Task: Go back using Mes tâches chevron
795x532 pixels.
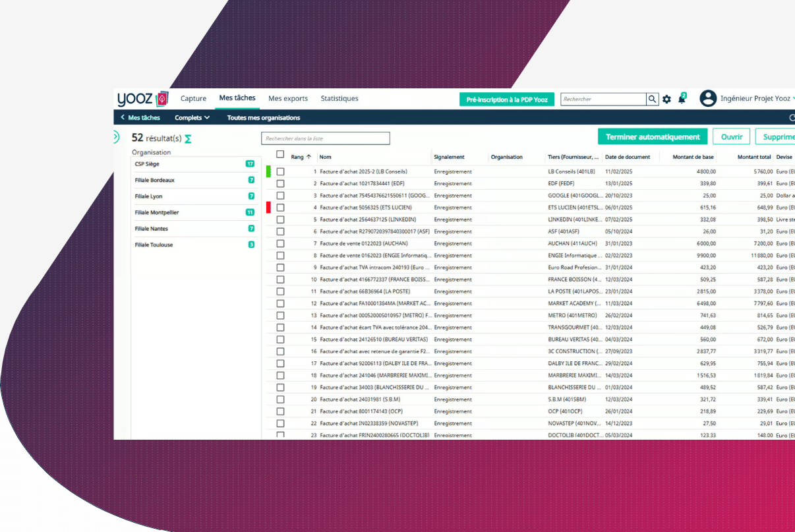Action: tap(123, 118)
